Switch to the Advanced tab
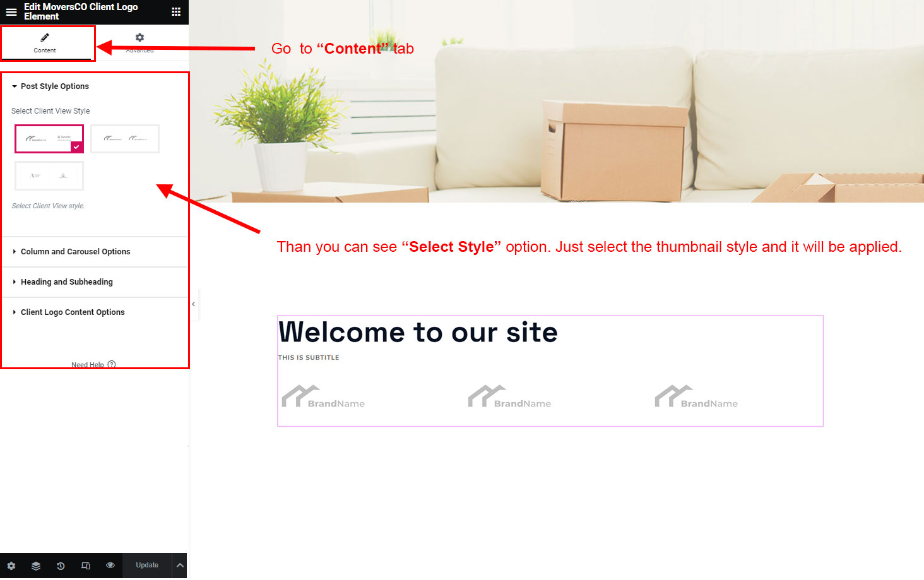 pos(140,43)
